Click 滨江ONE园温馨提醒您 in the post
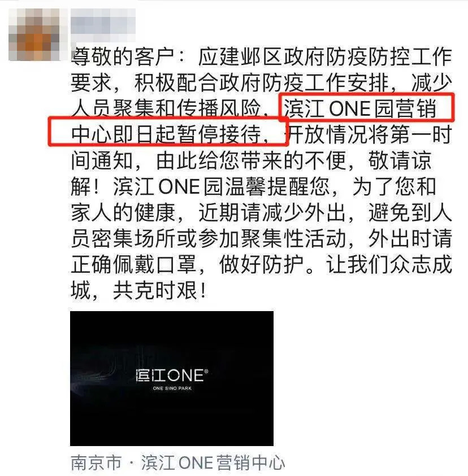Screen dimensions: 468x476 [221, 186]
